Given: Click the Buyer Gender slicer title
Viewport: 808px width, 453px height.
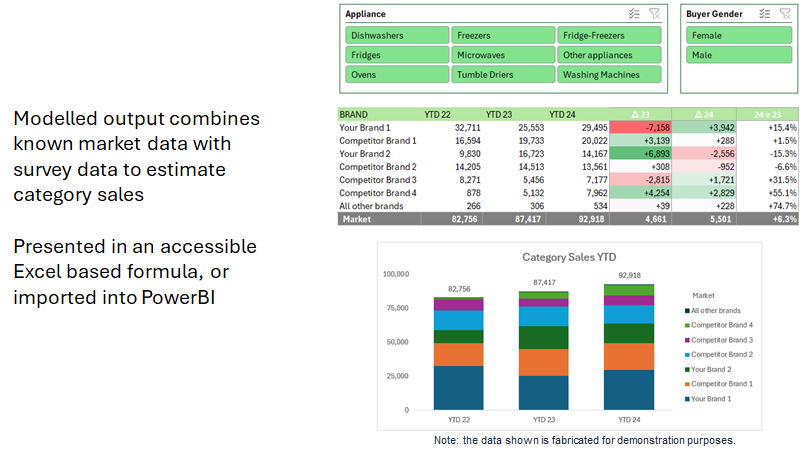Looking at the screenshot, I should tap(714, 14).
